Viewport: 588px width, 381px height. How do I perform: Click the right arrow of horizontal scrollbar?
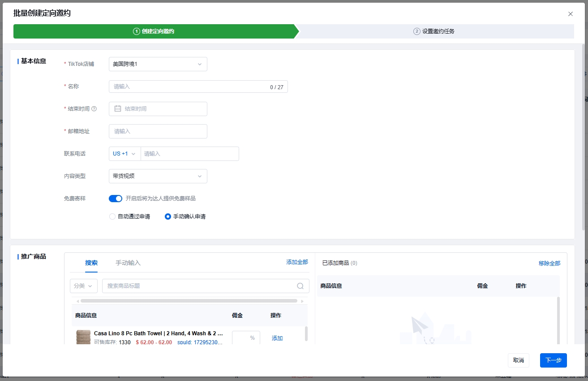302,301
